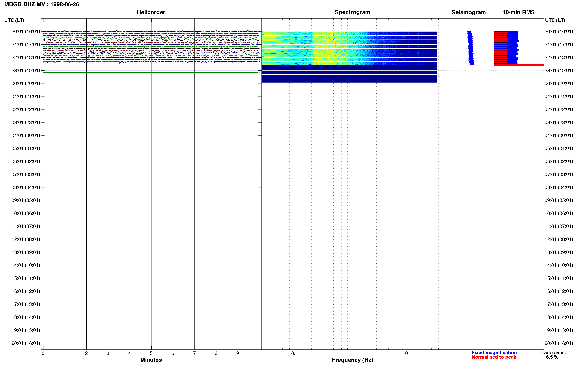Click '01:01 (21:01)' on the RMS-side time axis
Viewport: 588px width, 368px height.
559,96
